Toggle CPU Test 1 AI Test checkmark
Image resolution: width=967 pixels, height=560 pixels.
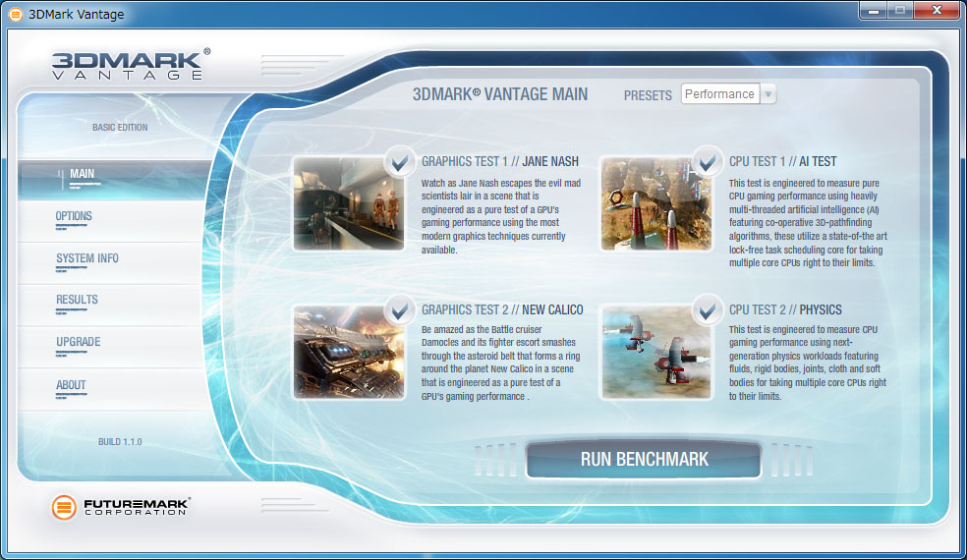[708, 163]
